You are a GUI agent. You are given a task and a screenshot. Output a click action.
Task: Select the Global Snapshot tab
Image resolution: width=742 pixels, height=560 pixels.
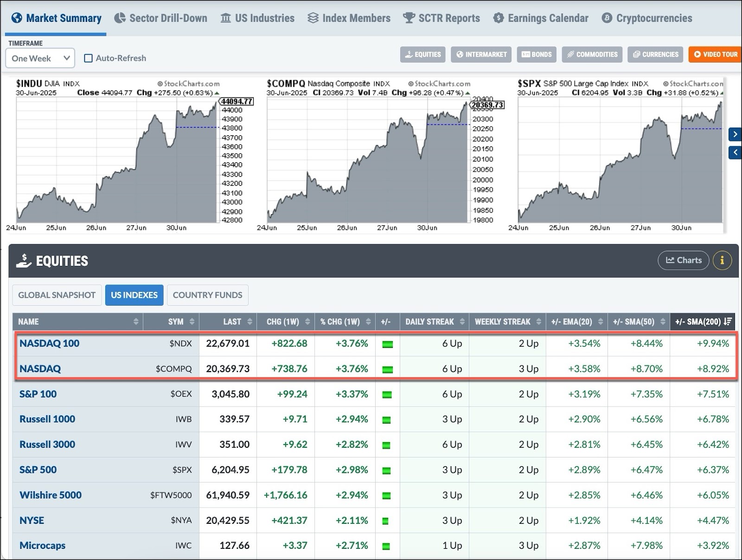[x=57, y=295]
